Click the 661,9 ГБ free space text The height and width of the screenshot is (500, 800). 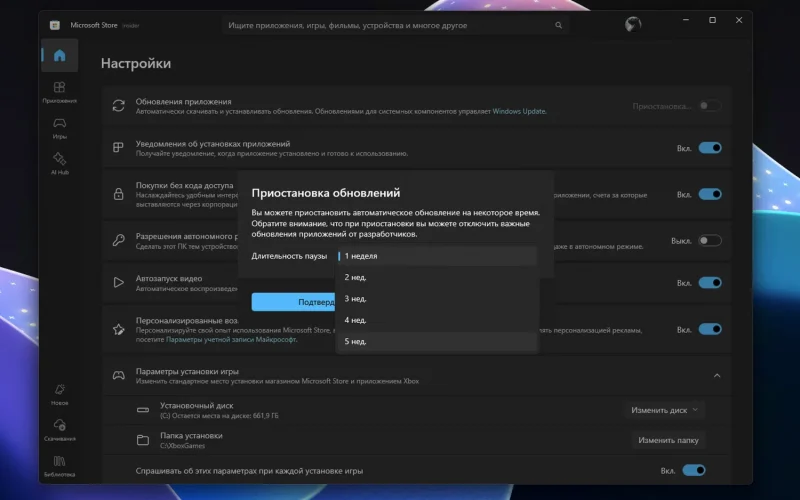[268, 415]
